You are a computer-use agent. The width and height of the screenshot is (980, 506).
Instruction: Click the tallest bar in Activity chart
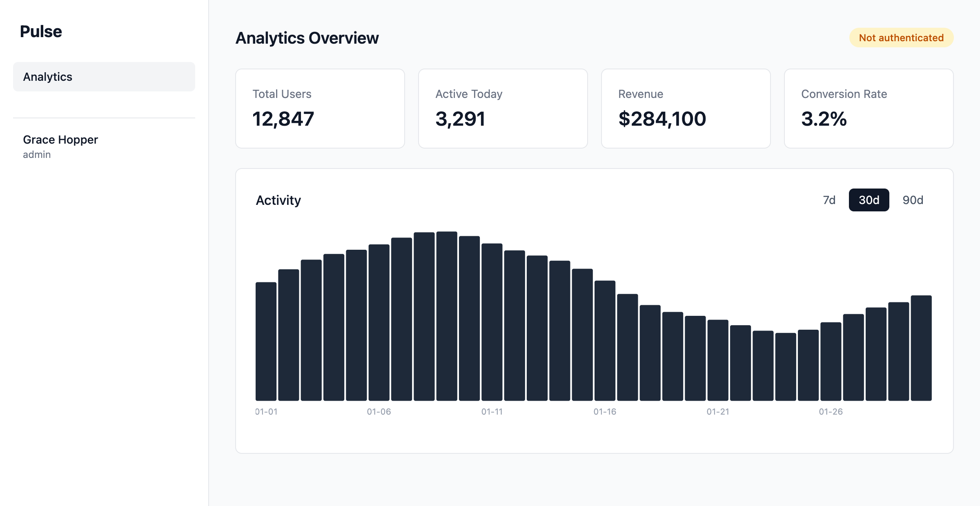coord(447,316)
